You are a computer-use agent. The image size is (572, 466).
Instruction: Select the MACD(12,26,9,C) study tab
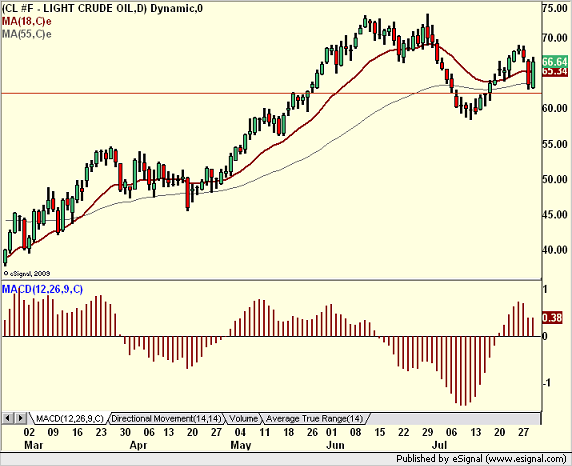tap(70, 419)
